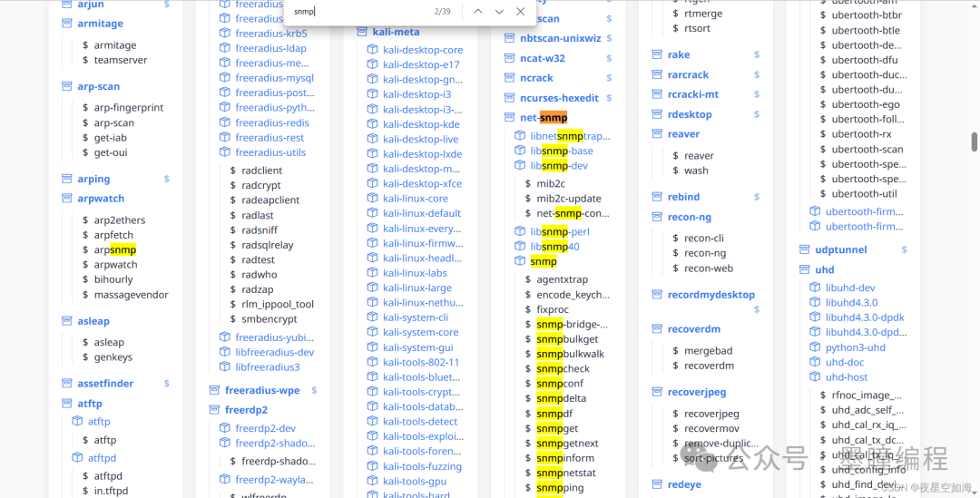980x498 pixels.
Task: Click the recovermov command entry
Action: (x=711, y=429)
